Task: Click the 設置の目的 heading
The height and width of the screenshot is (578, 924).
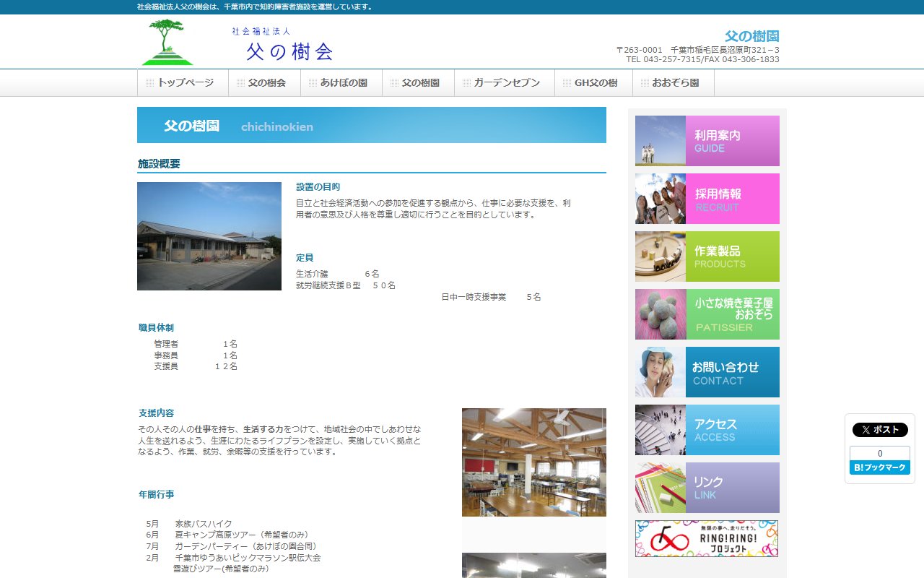Action: click(x=318, y=186)
